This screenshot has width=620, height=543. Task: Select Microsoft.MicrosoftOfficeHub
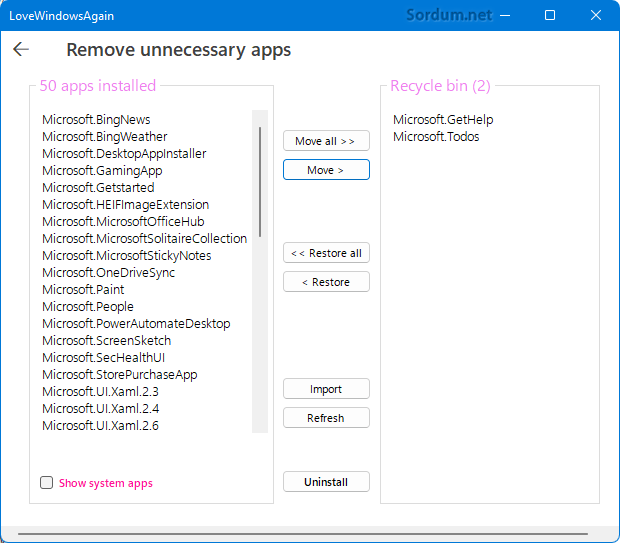123,221
